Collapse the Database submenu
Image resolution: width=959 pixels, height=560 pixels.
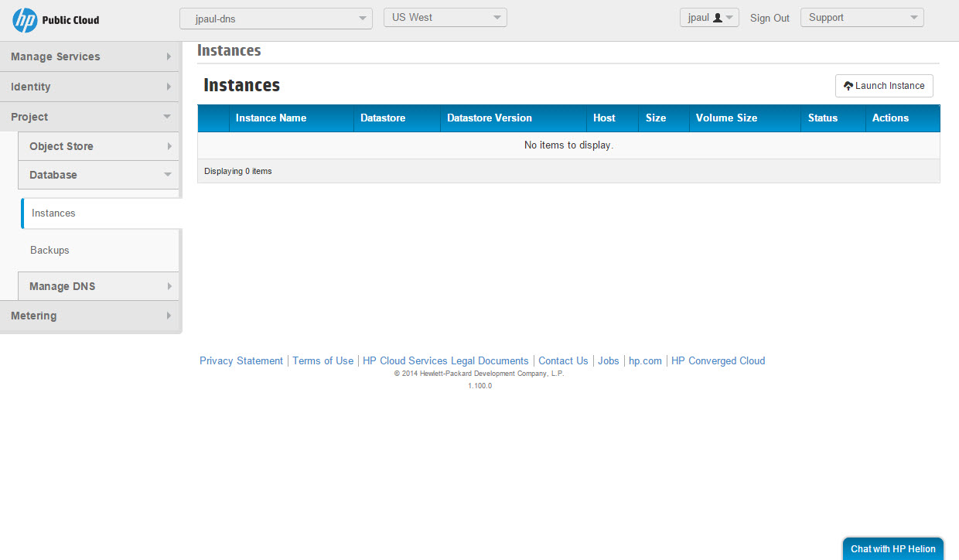[x=98, y=175]
